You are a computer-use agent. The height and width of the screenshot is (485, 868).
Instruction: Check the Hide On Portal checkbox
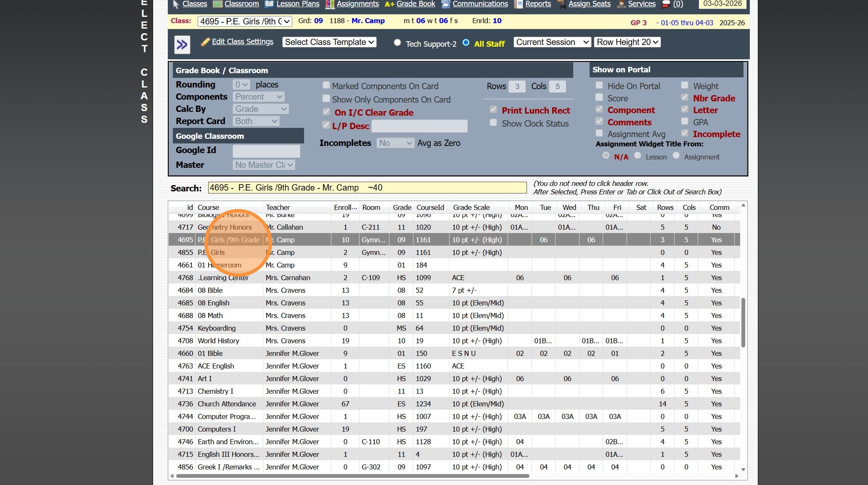[599, 85]
